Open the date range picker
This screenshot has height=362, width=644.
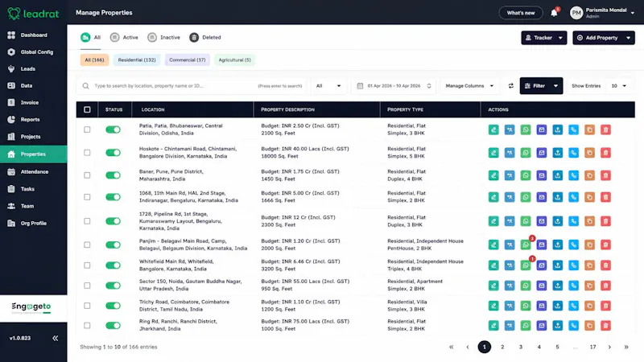coord(394,86)
